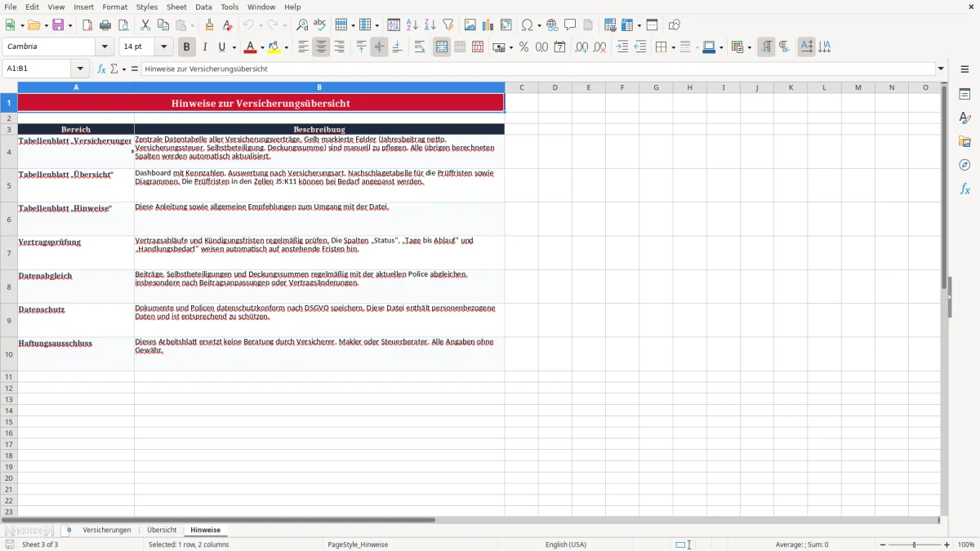The image size is (980, 551).
Task: Select row 7 header
Action: [x=9, y=253]
